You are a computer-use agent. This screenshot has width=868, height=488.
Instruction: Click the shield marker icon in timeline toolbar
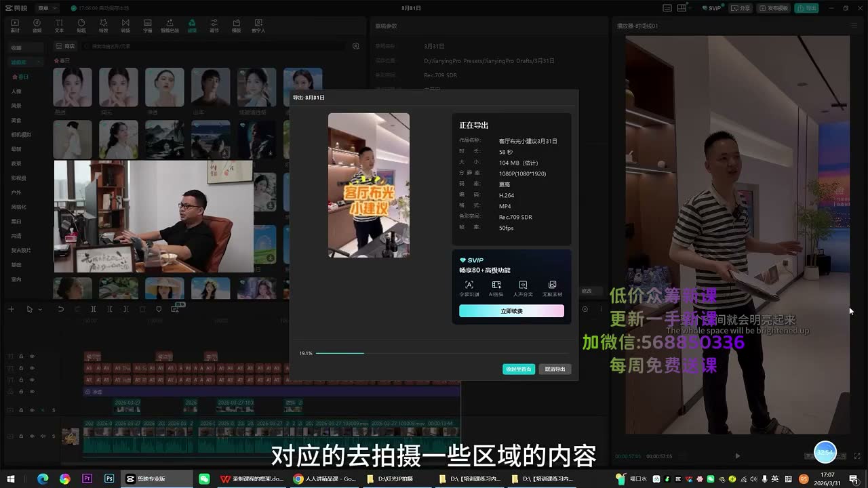(159, 309)
